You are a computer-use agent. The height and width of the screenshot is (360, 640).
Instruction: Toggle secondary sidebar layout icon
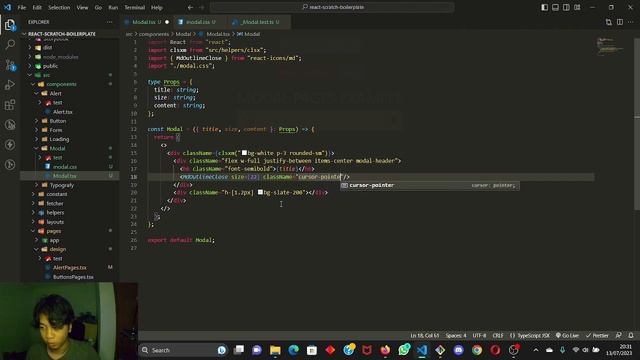click(x=566, y=7)
